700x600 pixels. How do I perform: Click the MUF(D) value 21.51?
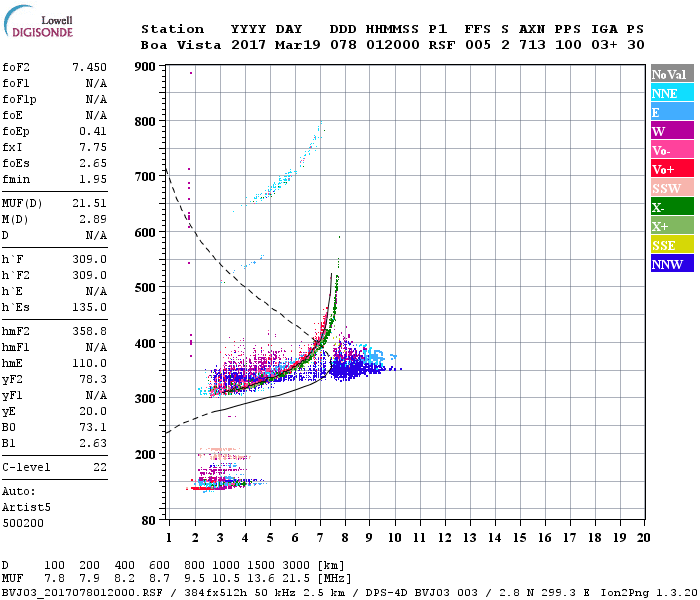(89, 204)
